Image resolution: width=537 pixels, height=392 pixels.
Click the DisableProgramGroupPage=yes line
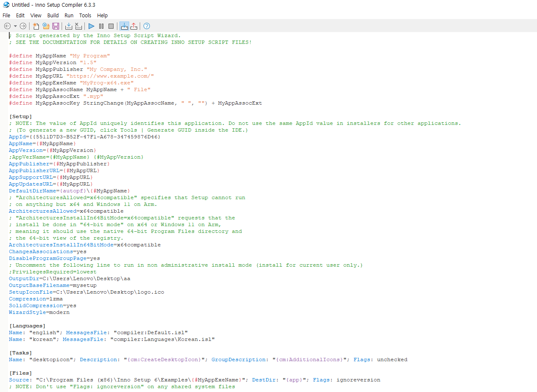pyautogui.click(x=54, y=258)
